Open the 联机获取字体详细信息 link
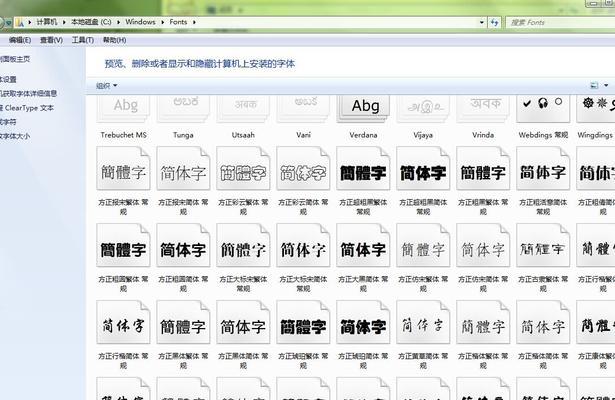Screen dimensions: 615x400 pyautogui.click(x=28, y=93)
